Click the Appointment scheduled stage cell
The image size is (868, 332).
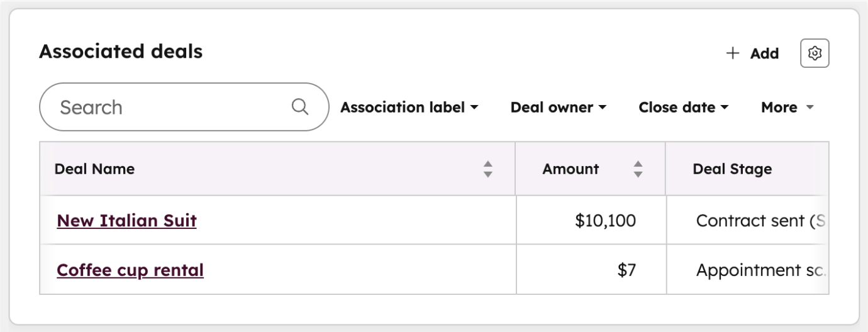[x=747, y=270]
